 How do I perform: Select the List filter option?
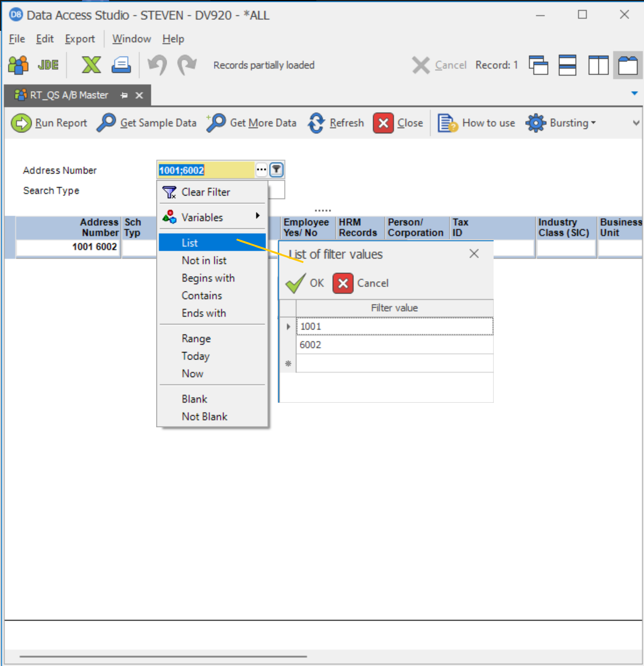coord(212,243)
